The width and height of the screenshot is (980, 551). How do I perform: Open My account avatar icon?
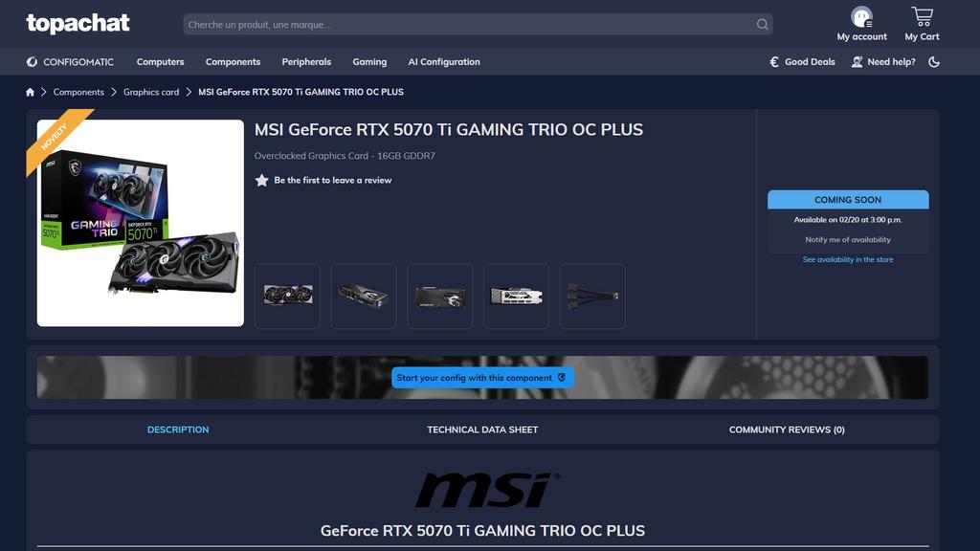coord(861,17)
